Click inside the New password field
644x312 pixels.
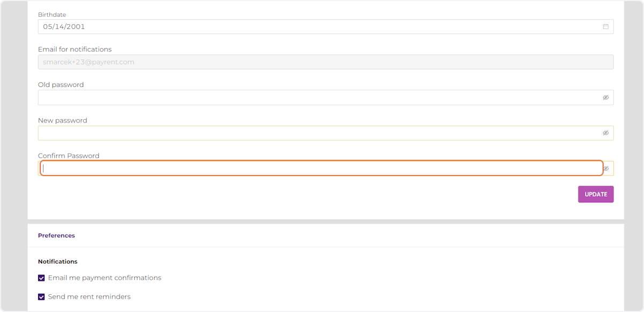tap(268, 133)
